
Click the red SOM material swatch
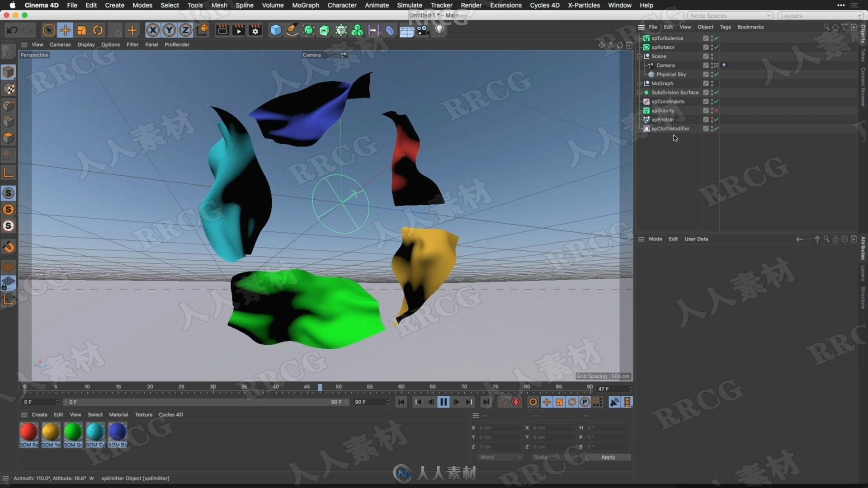[x=28, y=431]
